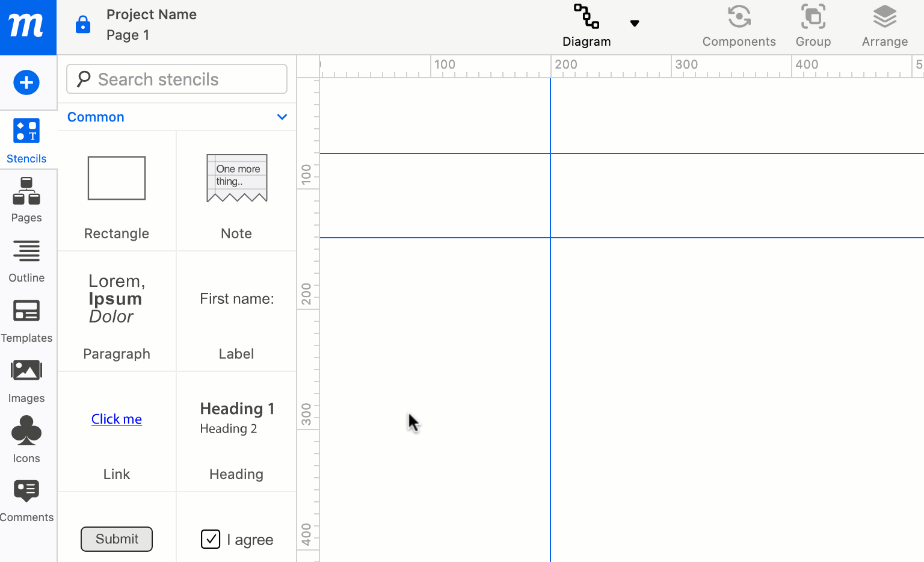Collapse the Common stencils section
The width and height of the screenshot is (924, 562).
[282, 117]
